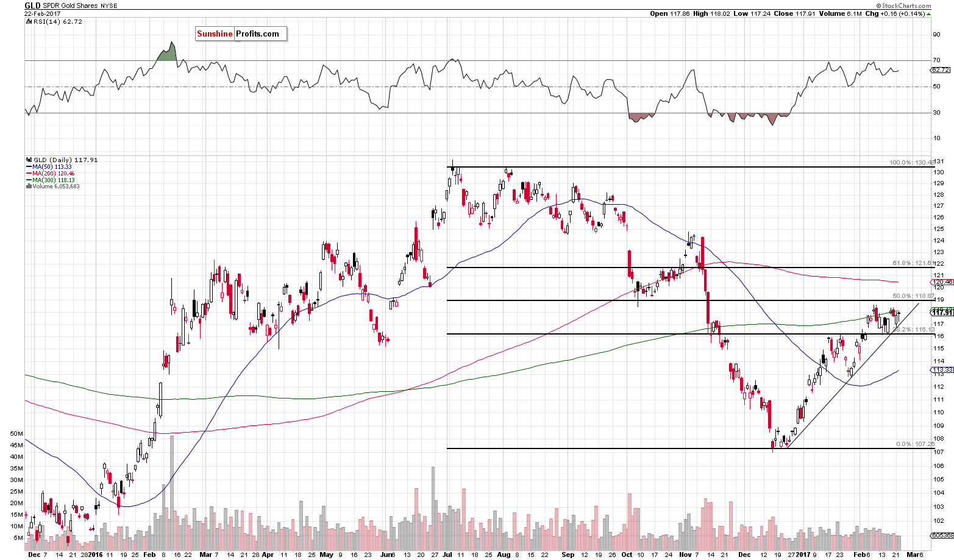Image resolution: width=954 pixels, height=560 pixels.
Task: Click the red 120.46 price axis tag
Action: click(942, 282)
